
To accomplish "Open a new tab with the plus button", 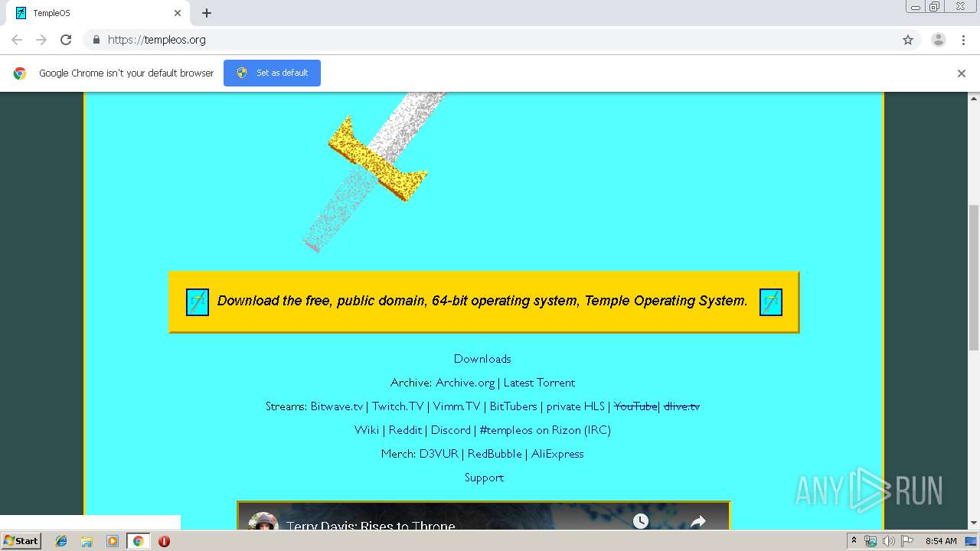I will click(x=207, y=13).
